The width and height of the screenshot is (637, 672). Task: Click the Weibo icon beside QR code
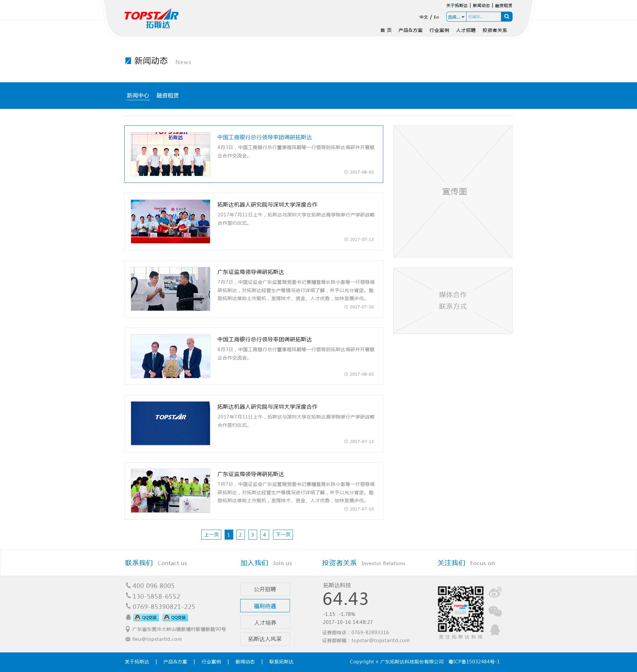[x=495, y=592]
